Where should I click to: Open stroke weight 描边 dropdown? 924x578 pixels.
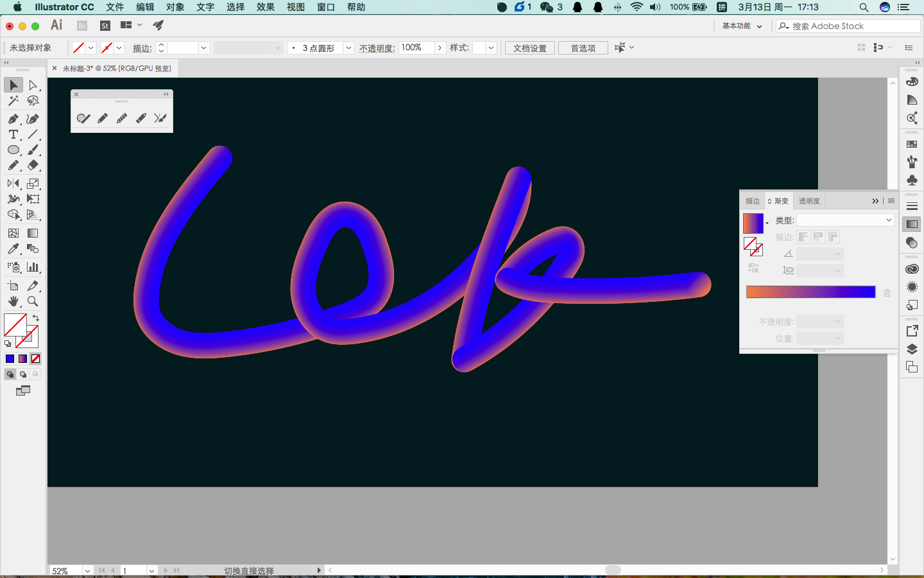(x=204, y=48)
